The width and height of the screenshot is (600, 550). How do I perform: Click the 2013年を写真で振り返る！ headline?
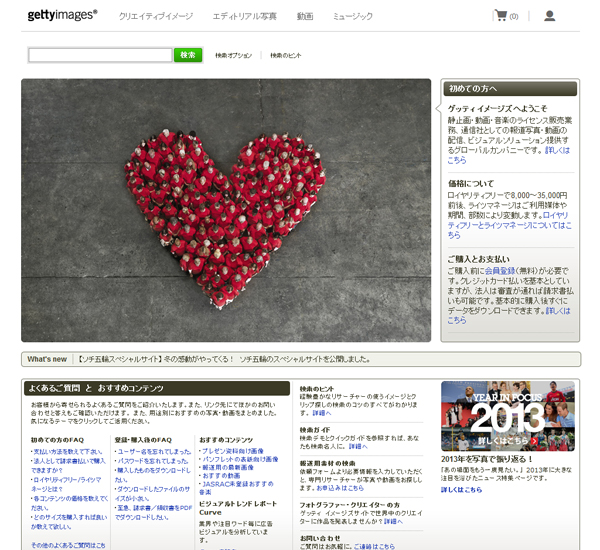pyautogui.click(x=487, y=459)
